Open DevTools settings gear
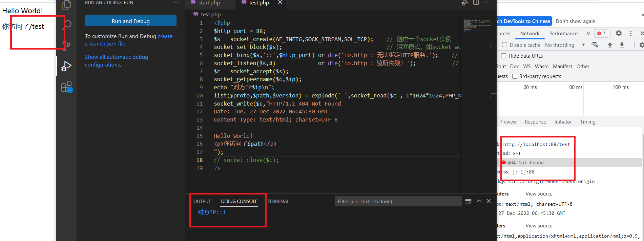 (619, 33)
